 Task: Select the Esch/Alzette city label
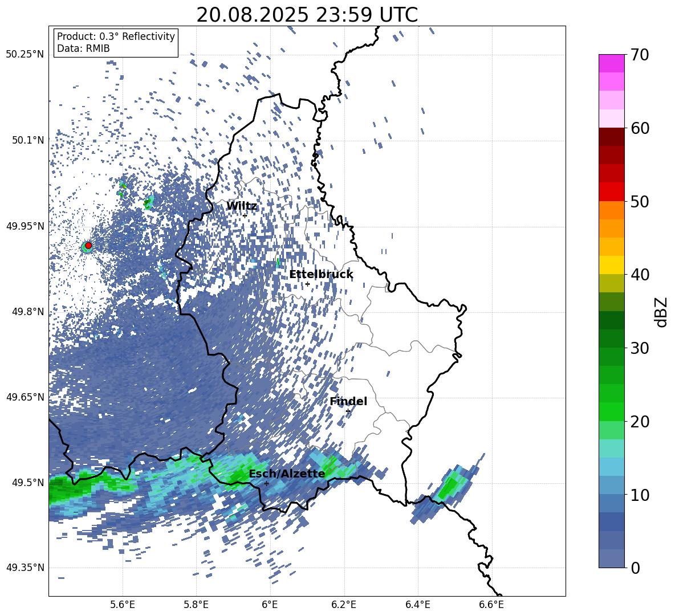point(287,474)
